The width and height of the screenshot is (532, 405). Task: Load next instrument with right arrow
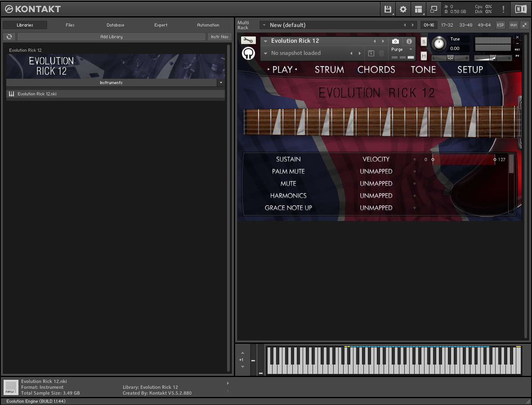(383, 41)
